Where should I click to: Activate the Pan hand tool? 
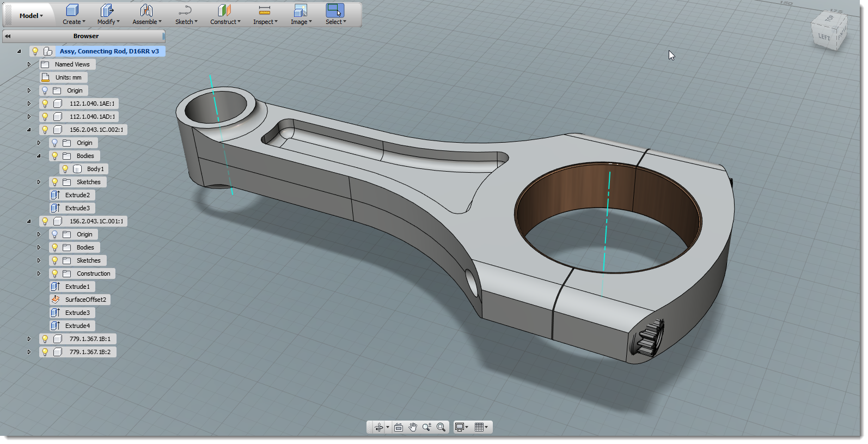coord(413,427)
